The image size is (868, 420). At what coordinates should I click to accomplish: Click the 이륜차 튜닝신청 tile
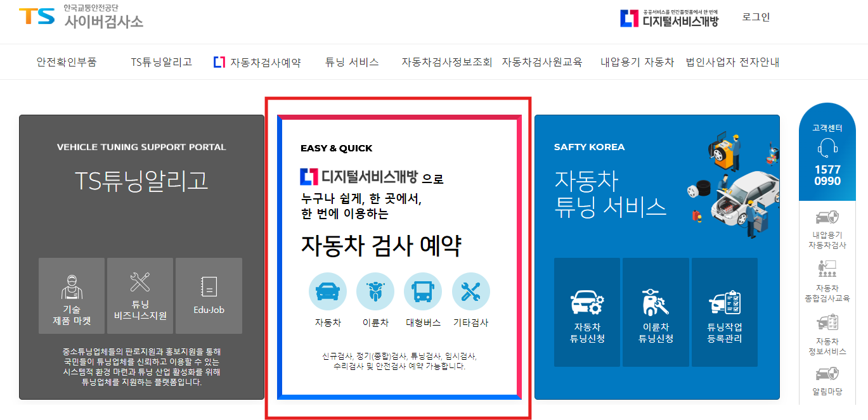coord(656,312)
